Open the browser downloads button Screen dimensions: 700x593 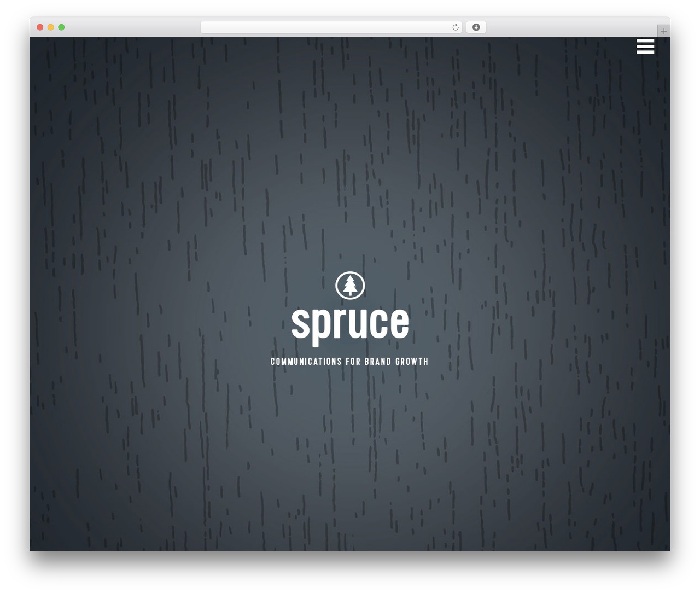tap(476, 27)
